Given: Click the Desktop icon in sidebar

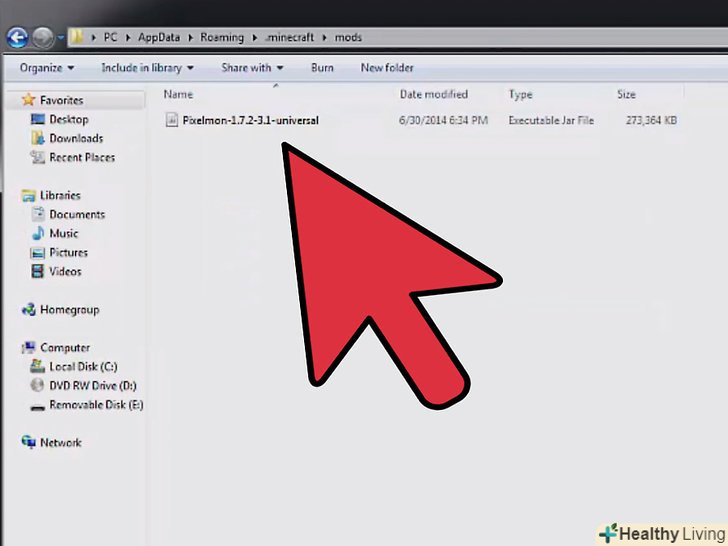Looking at the screenshot, I should click(38, 119).
